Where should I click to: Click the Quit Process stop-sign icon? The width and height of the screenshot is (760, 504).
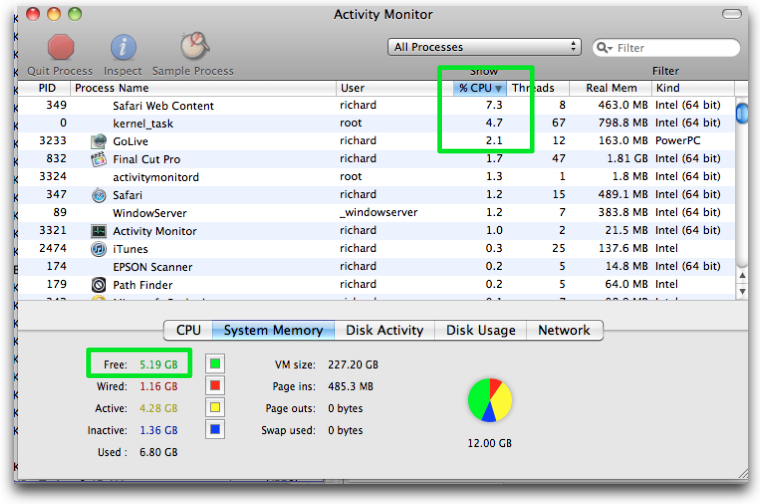(61, 47)
